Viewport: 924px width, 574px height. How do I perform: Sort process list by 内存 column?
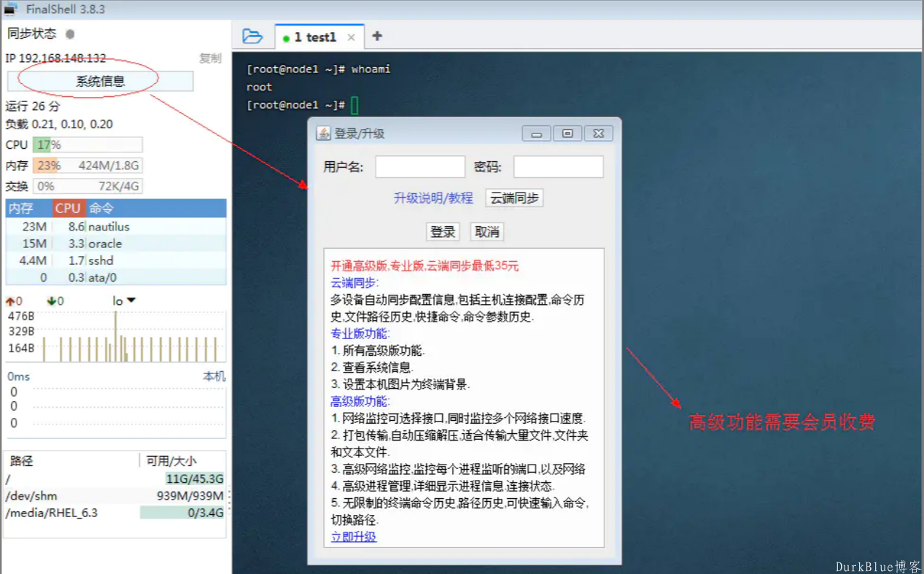(x=28, y=209)
